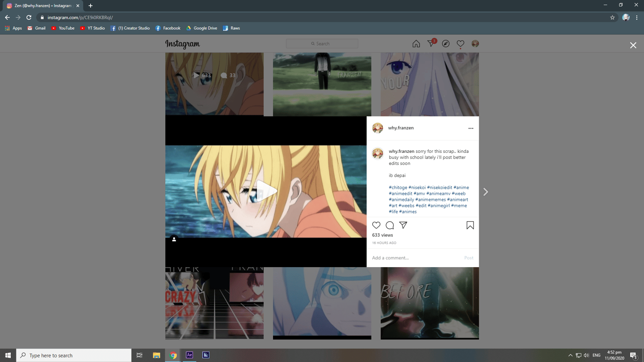Image resolution: width=644 pixels, height=362 pixels.
Task: Select the Zen (@why.franzen) Instagram tab
Action: (x=43, y=6)
